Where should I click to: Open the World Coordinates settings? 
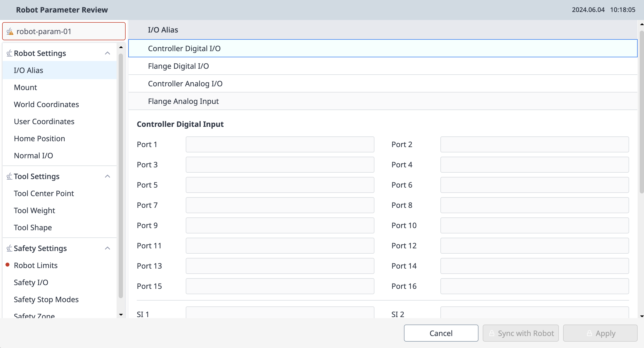46,104
